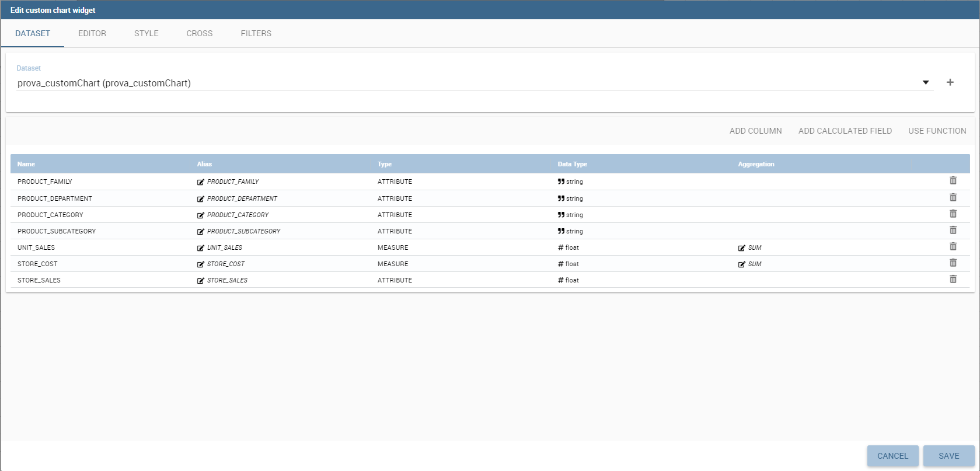
Task: Click ADD CALCULATED FIELD button
Action: (x=845, y=131)
